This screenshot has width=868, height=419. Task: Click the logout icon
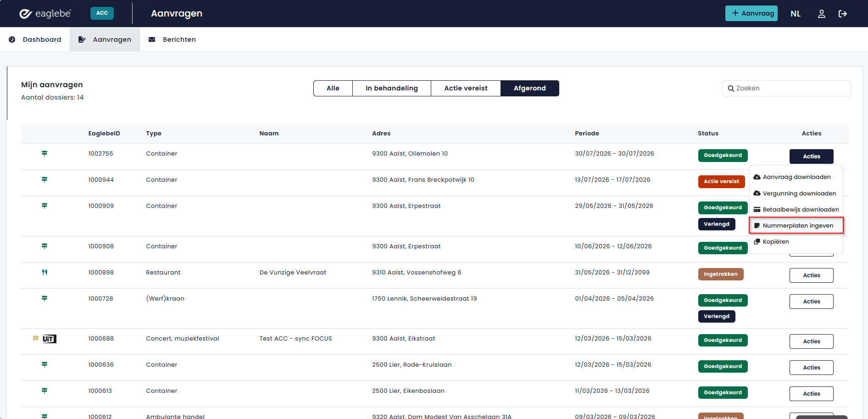(843, 14)
